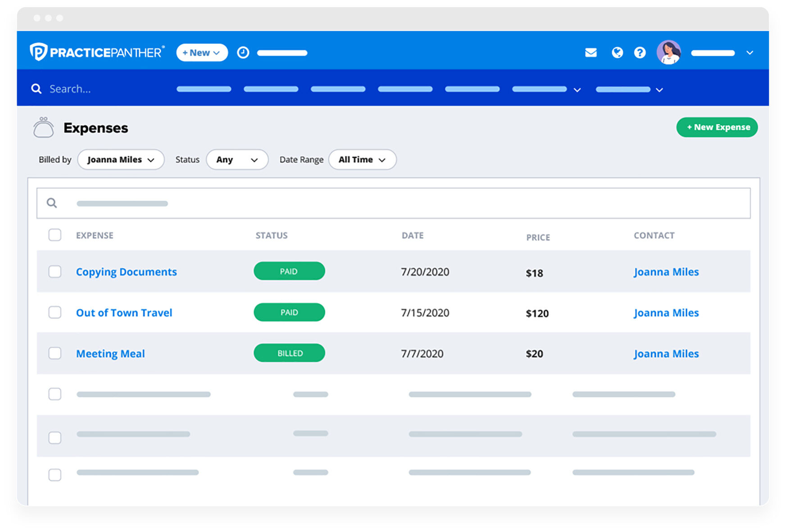Open the account chevron menu top right
786x532 pixels.
click(749, 53)
